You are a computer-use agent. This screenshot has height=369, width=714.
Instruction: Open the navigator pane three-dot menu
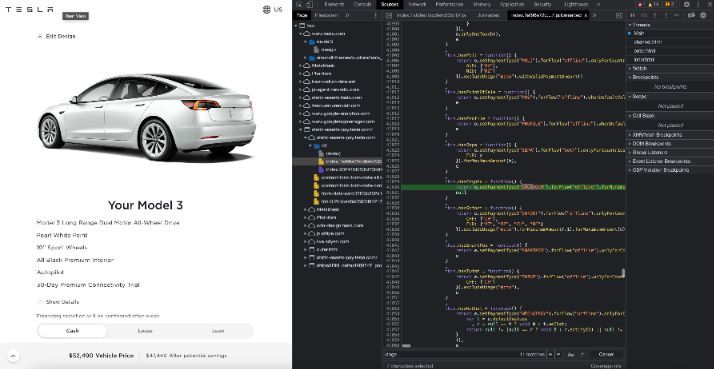(376, 15)
